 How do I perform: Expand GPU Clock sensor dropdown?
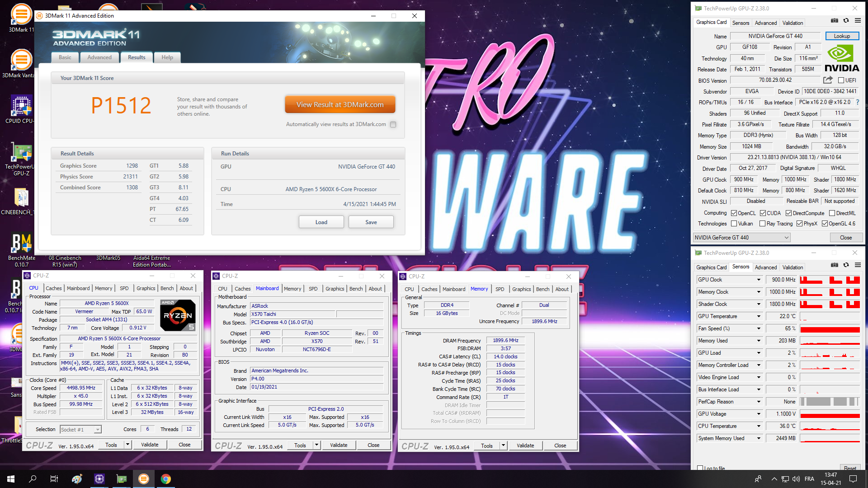point(759,280)
